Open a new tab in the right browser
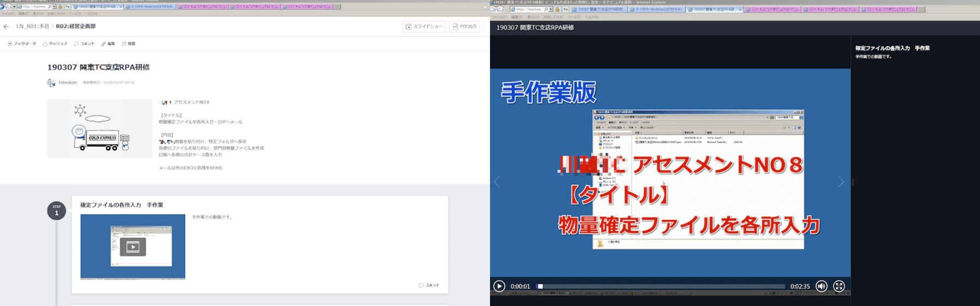980x306 pixels. (x=921, y=9)
